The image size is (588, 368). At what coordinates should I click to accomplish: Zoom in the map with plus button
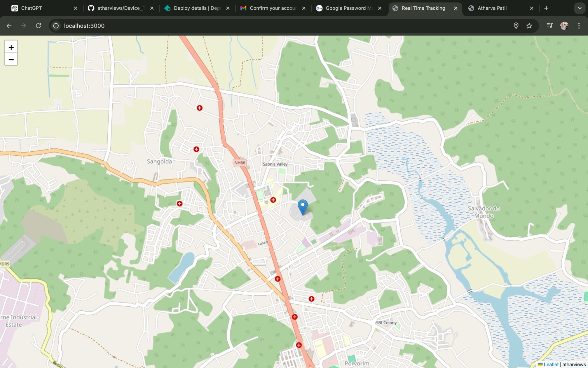click(x=11, y=47)
